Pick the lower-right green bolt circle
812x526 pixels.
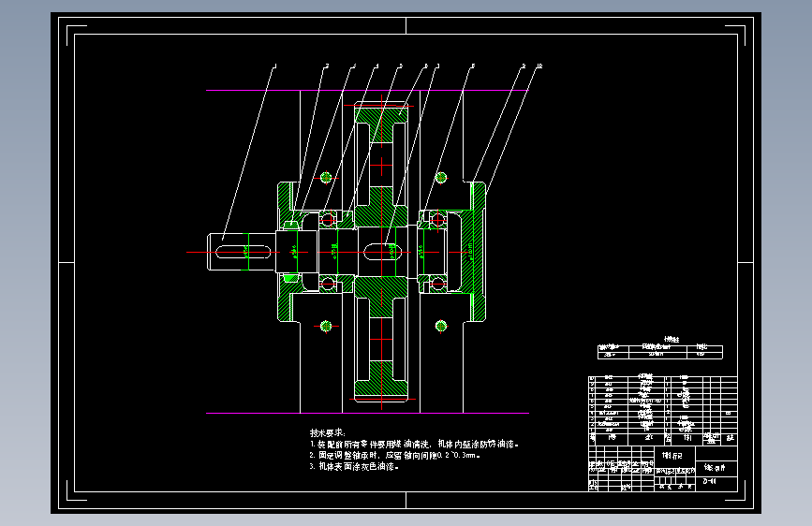pos(441,326)
